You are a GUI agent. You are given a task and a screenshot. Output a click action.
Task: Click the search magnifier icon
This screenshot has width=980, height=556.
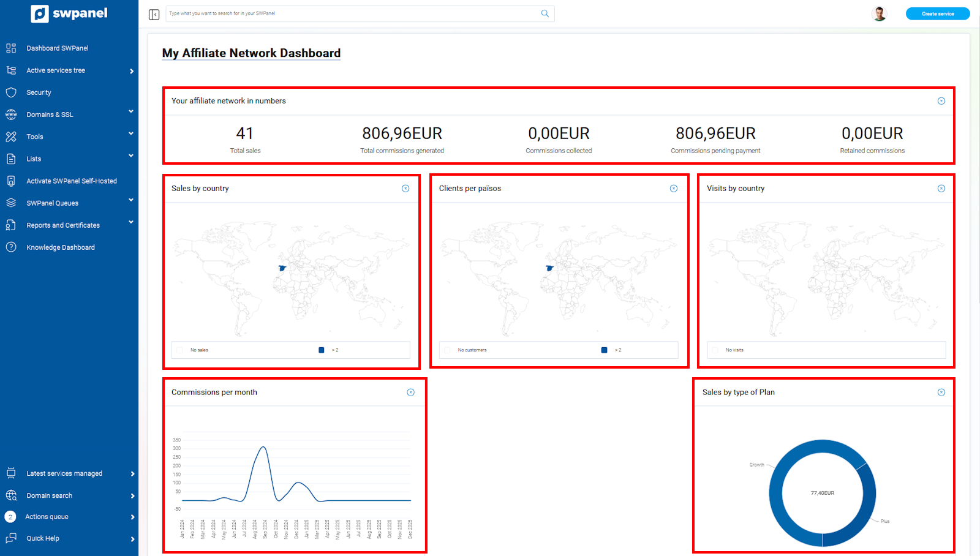click(545, 13)
